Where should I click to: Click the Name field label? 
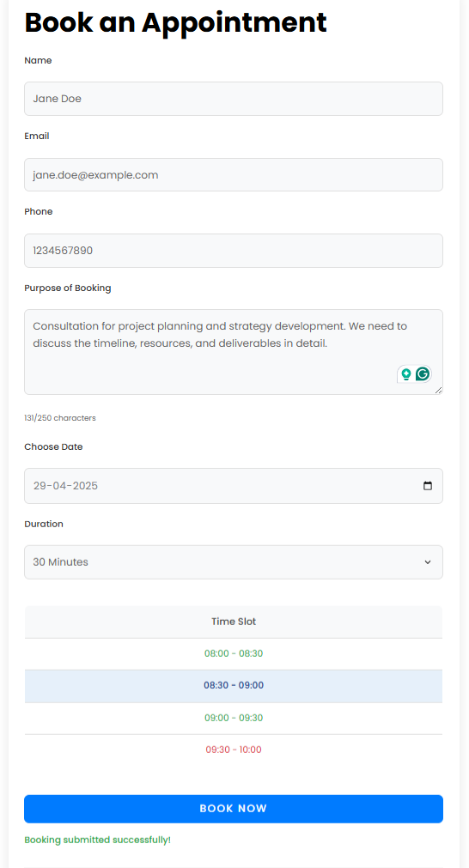tap(38, 60)
